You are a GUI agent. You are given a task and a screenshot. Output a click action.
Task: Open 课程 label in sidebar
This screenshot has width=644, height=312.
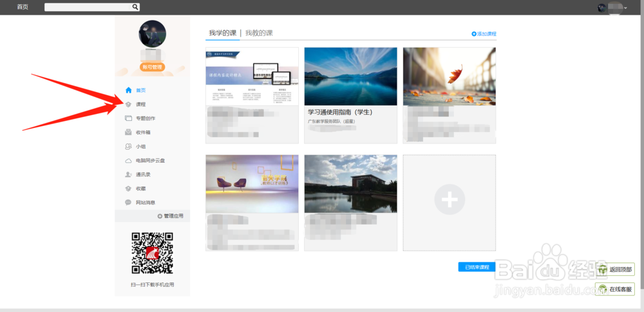pos(141,104)
